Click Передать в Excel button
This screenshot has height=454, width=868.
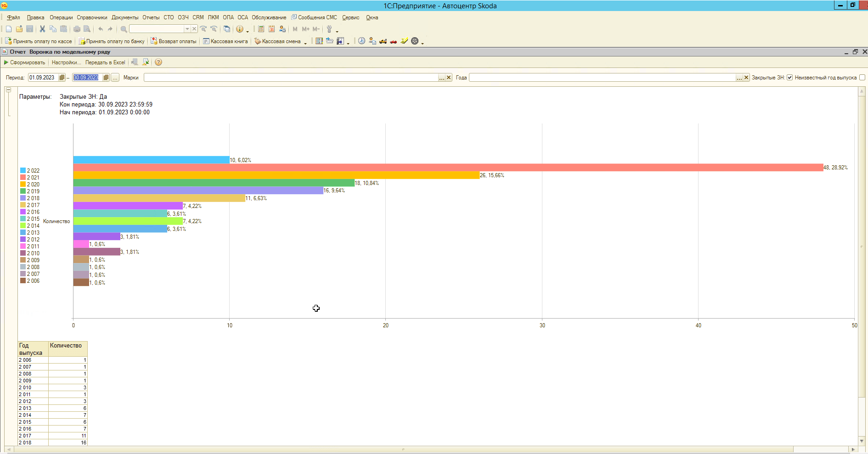tap(105, 62)
